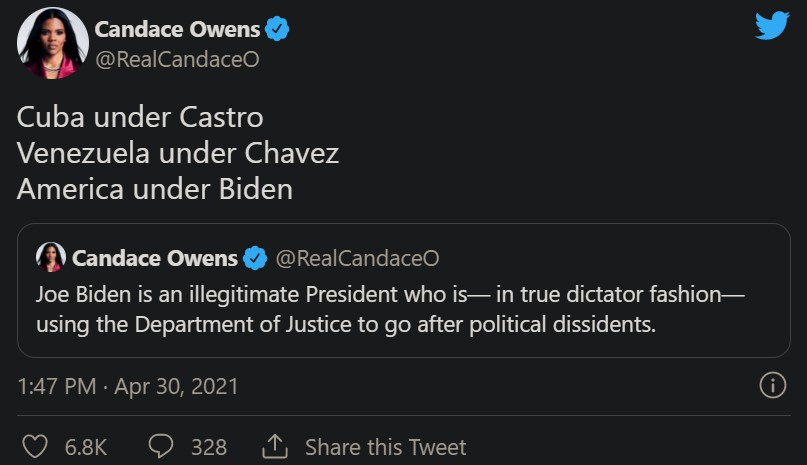
Task: Click the quoted text starting "Joe Biden is"
Action: click(390, 310)
